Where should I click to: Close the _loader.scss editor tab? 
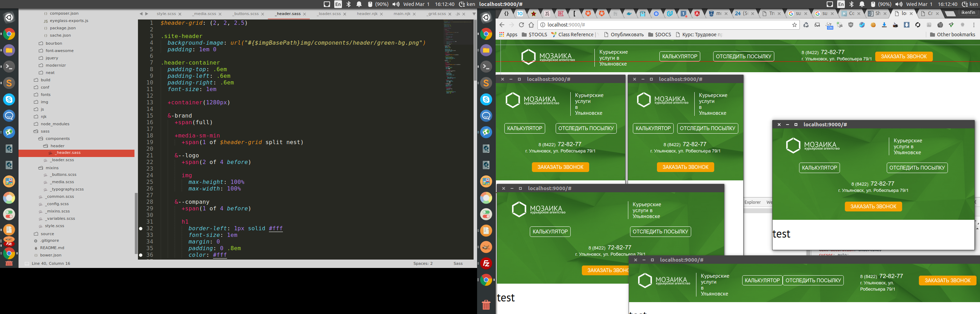[345, 14]
